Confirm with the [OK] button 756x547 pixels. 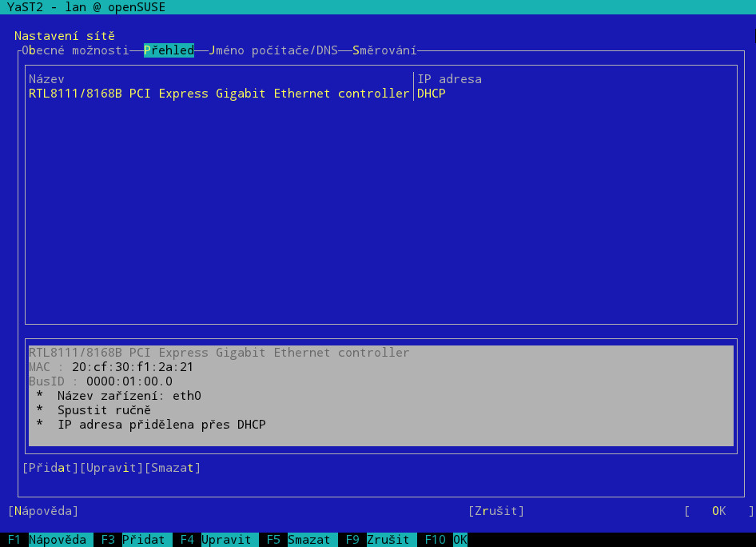click(x=718, y=511)
